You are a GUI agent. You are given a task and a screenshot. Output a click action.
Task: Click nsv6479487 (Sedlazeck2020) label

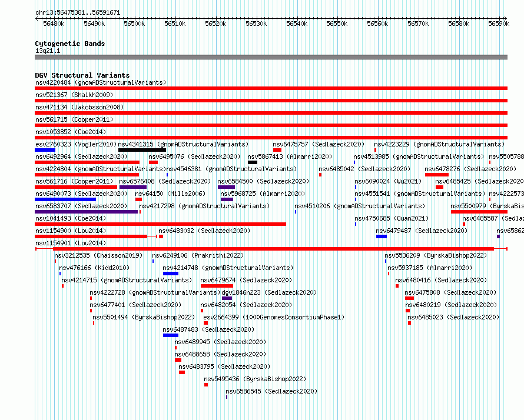(x=422, y=231)
